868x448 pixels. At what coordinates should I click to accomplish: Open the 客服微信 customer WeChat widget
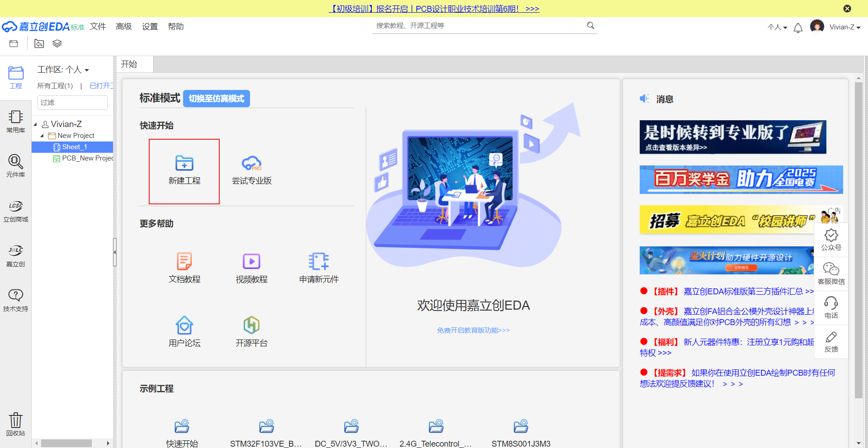(831, 274)
